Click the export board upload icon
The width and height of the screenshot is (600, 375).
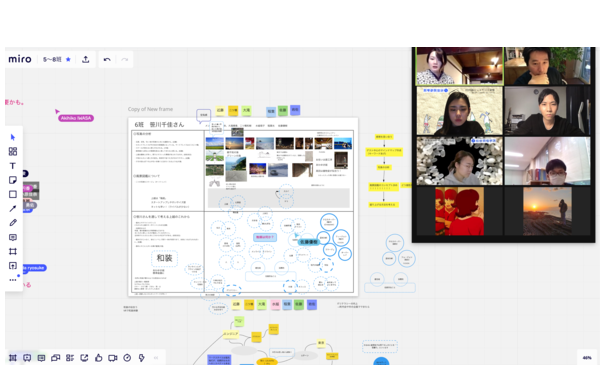[x=86, y=59]
